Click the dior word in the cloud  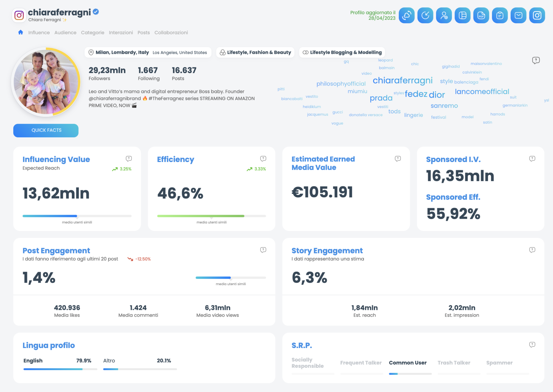(x=437, y=94)
